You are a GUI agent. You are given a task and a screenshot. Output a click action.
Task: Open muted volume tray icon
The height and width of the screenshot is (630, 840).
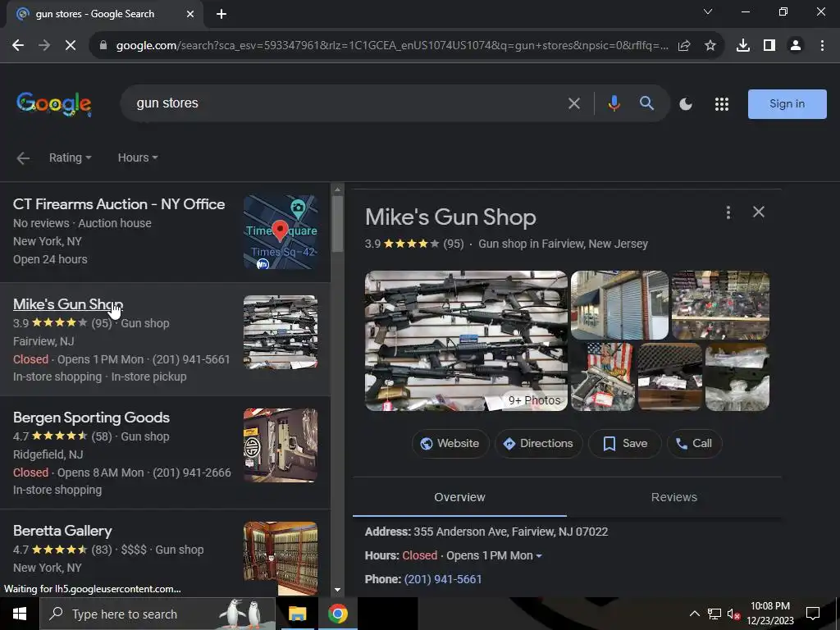(734, 614)
